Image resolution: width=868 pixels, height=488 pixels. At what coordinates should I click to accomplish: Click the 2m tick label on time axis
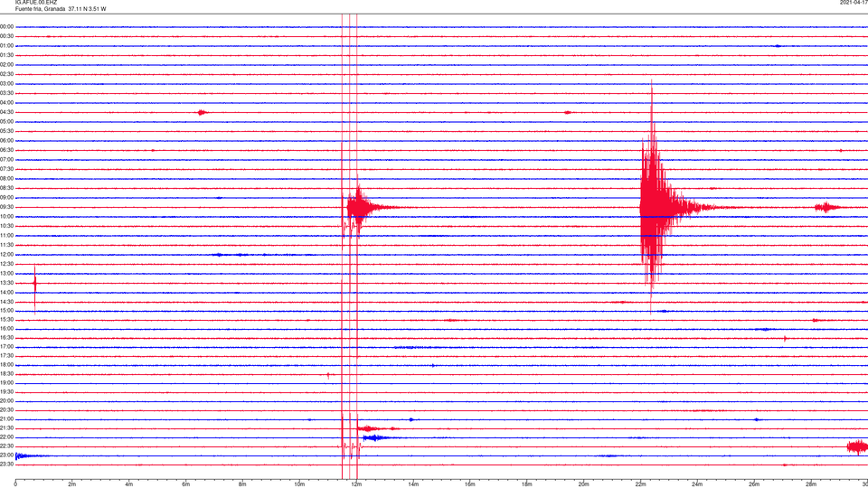point(72,484)
